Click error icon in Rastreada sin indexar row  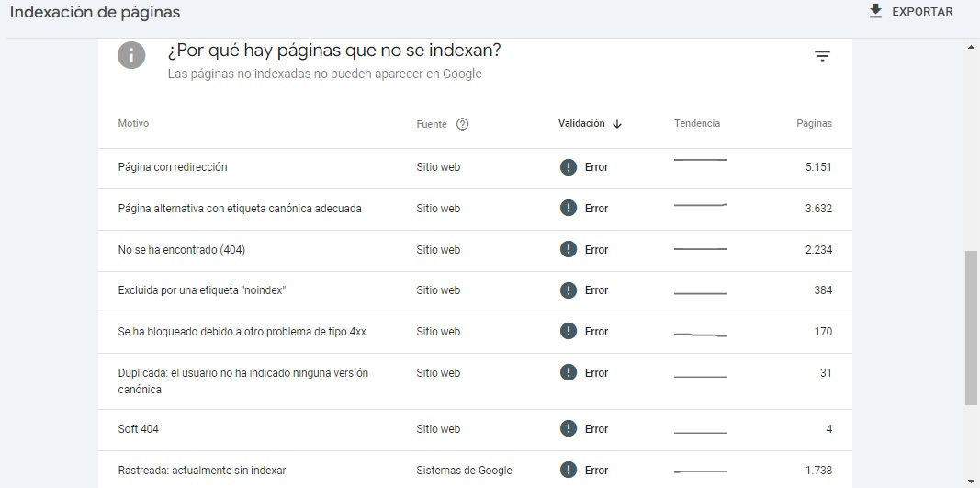tap(569, 470)
